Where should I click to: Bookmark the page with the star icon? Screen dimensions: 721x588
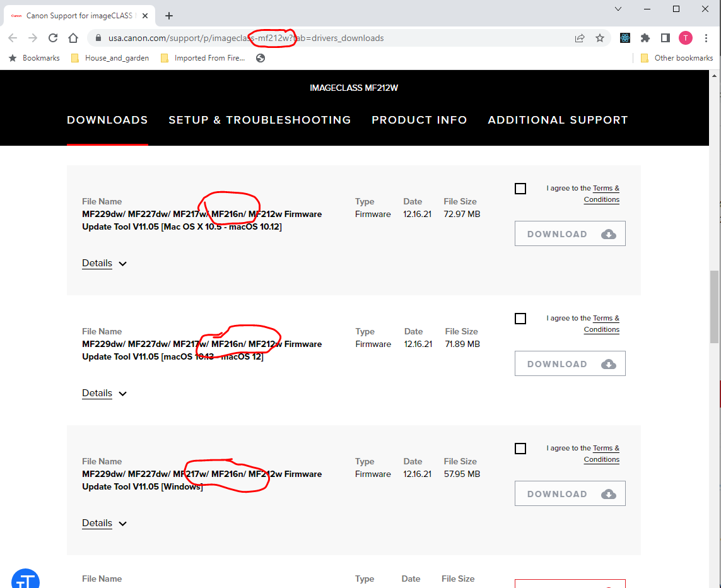(600, 38)
